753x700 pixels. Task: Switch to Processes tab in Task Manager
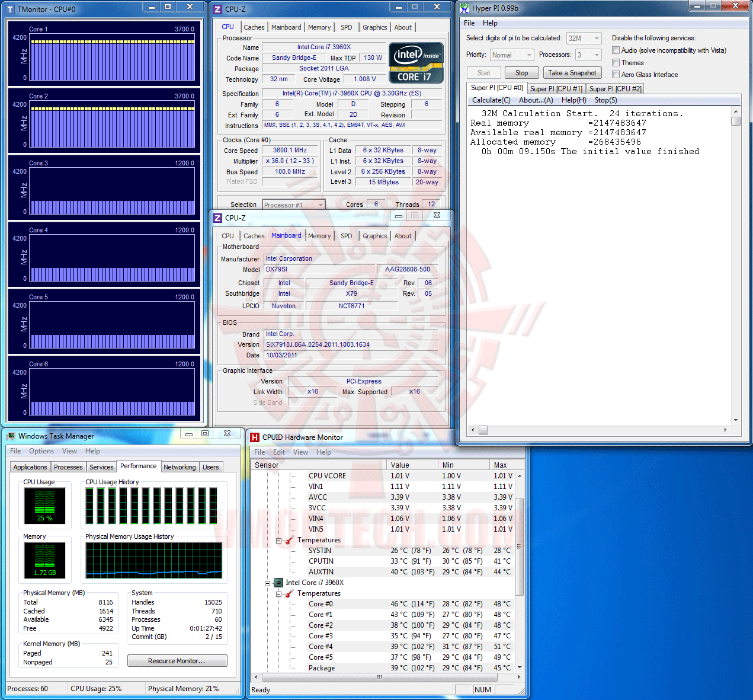pos(68,467)
